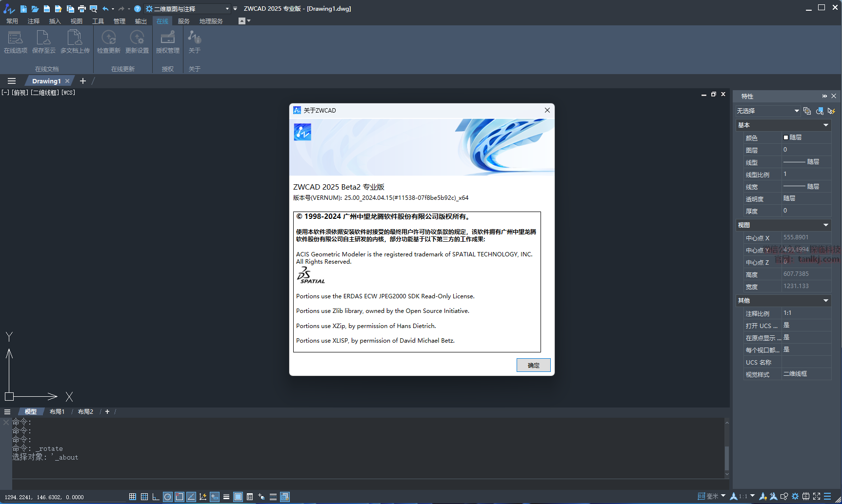This screenshot has width=842, height=504.
Task: Switch to the 注释 ribbon tab
Action: click(34, 21)
